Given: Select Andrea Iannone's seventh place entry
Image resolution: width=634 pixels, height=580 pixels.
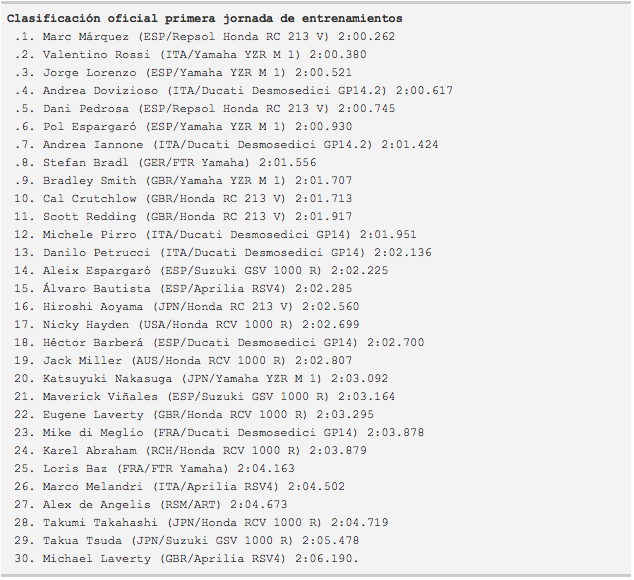Looking at the screenshot, I should [x=226, y=144].
